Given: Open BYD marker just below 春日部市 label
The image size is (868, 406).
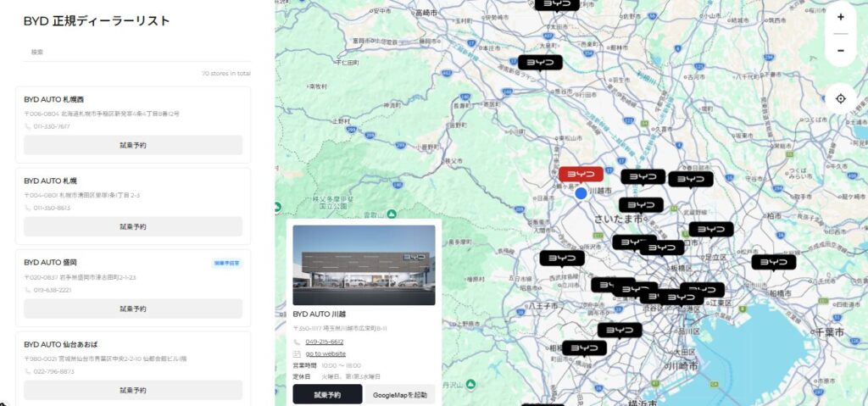Looking at the screenshot, I should [x=691, y=180].
